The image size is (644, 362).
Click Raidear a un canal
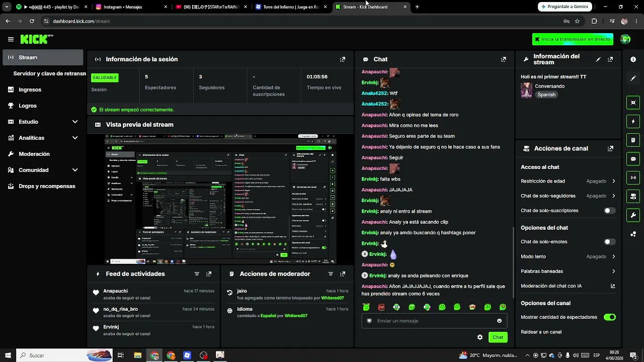pyautogui.click(x=541, y=332)
